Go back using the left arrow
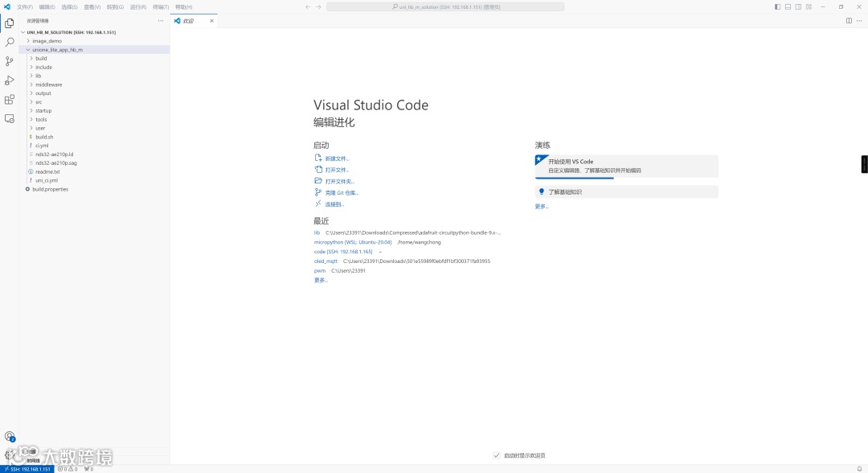Screen dimensions: 868x473 [x=308, y=6]
